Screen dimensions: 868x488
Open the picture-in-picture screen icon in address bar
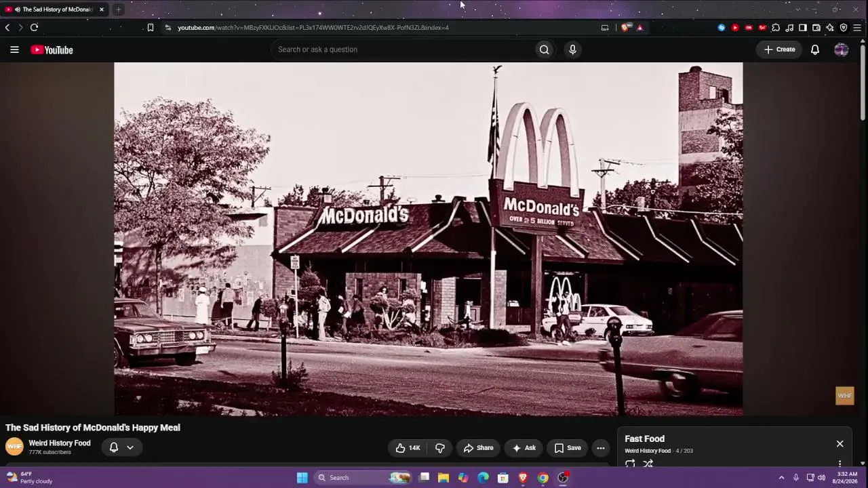605,28
